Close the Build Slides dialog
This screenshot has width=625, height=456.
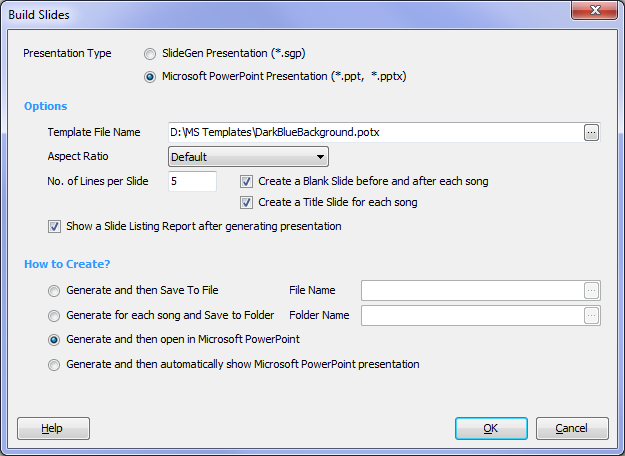594,10
